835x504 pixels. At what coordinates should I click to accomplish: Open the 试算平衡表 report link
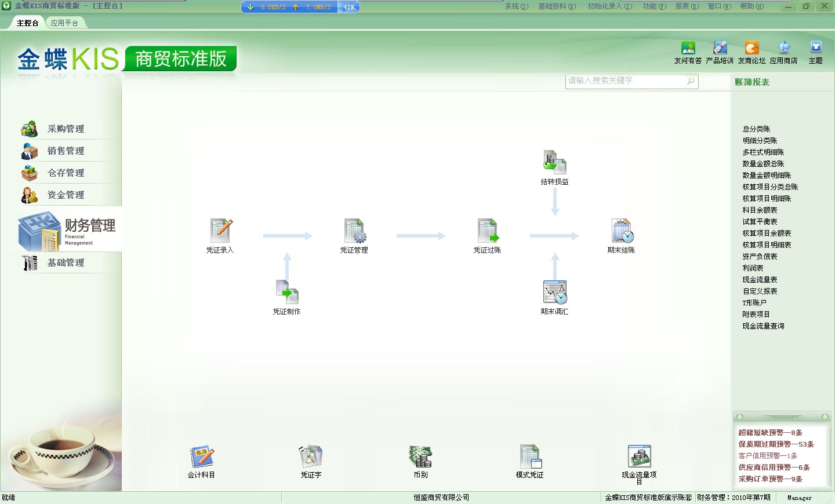[x=760, y=222]
